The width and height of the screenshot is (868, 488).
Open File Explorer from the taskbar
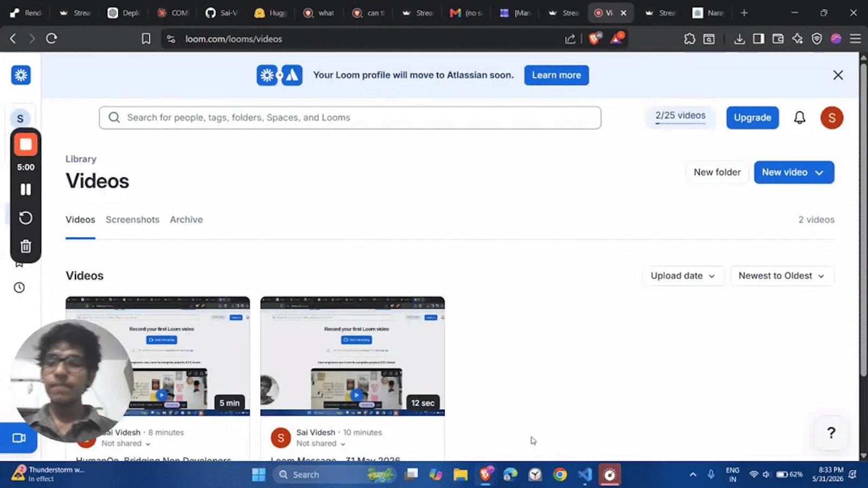coord(461,475)
